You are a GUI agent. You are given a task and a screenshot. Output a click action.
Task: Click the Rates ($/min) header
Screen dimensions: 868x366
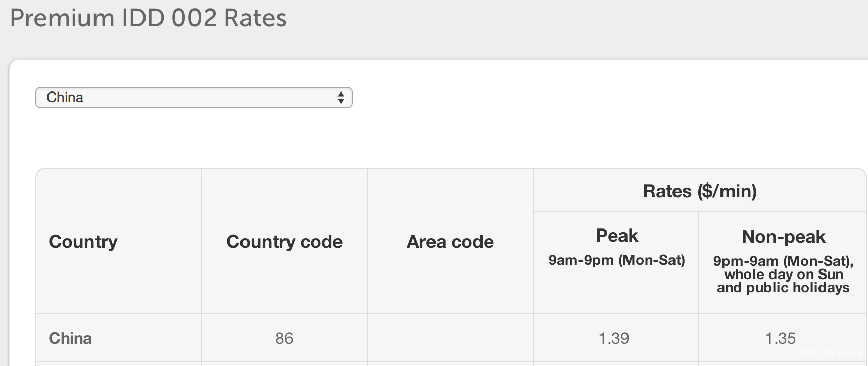[x=700, y=191]
